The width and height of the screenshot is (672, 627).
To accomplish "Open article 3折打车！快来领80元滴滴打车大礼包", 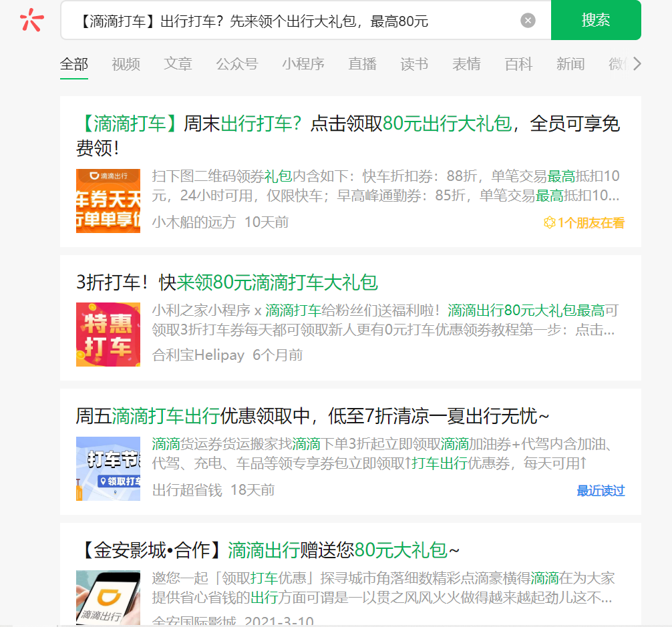I will (x=227, y=282).
